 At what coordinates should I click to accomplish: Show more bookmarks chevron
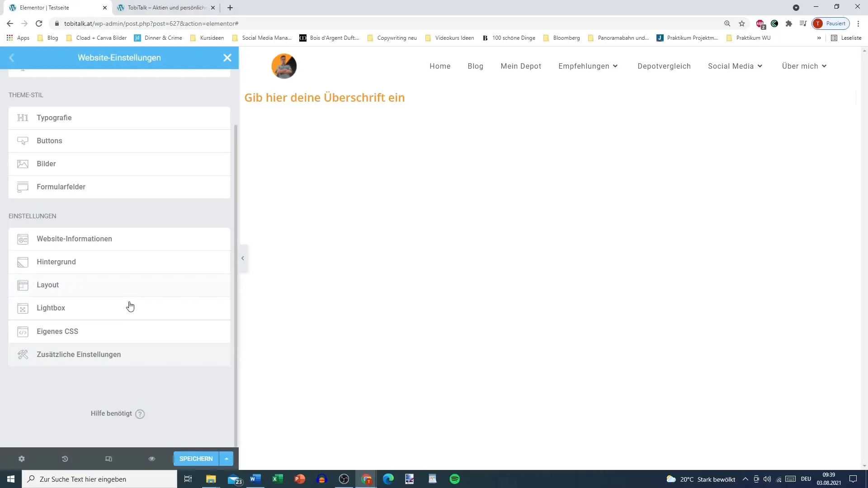click(819, 38)
